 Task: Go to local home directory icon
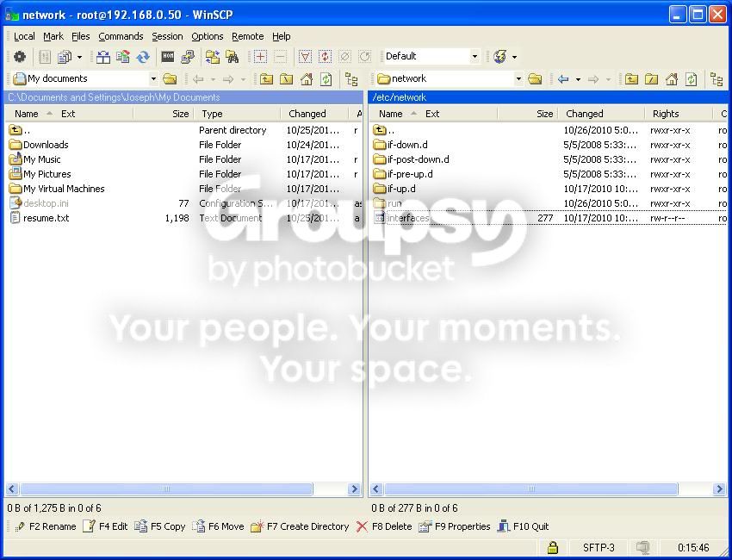(x=307, y=79)
